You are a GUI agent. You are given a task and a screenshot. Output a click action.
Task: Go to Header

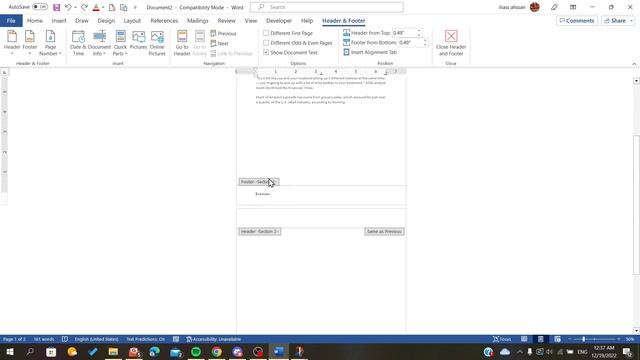click(x=182, y=42)
